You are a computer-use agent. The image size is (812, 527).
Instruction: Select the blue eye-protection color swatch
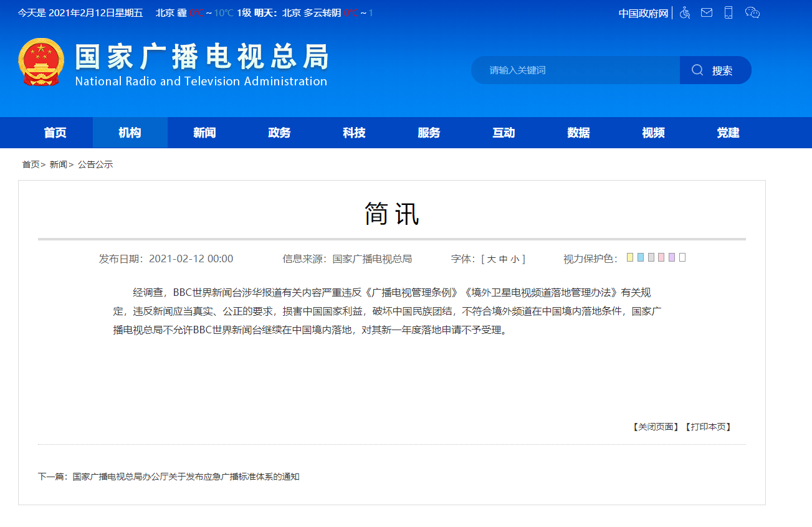[641, 257]
